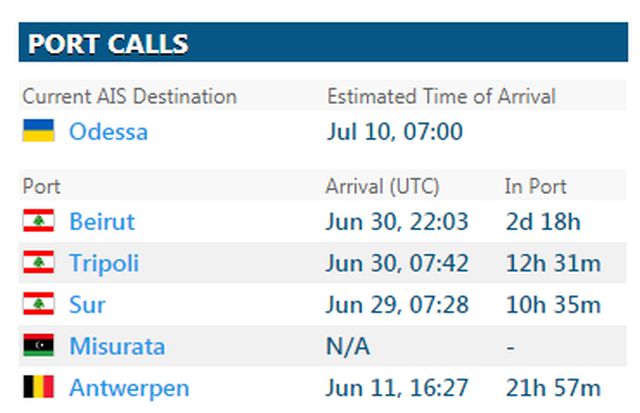Click the Lebanon flag next to Sur

point(38,305)
